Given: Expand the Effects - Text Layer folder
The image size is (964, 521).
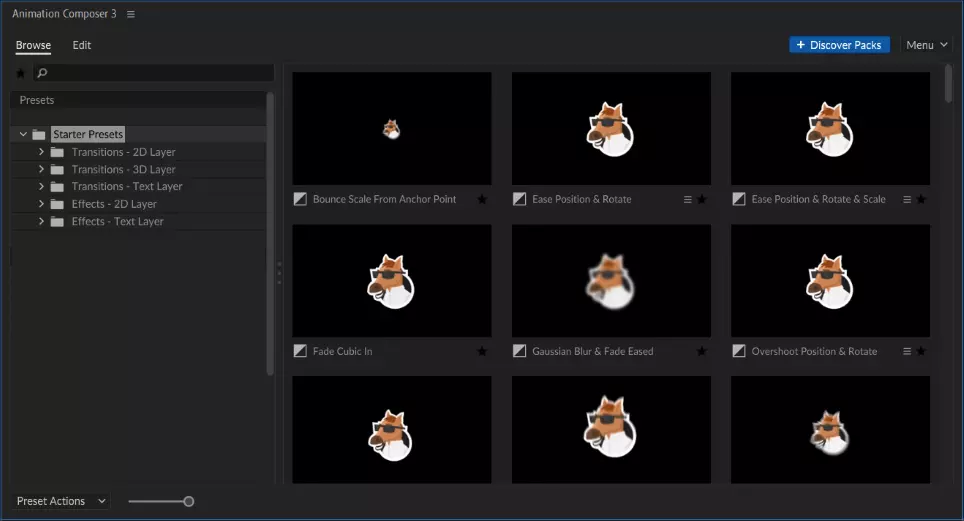Looking at the screenshot, I should point(41,221).
